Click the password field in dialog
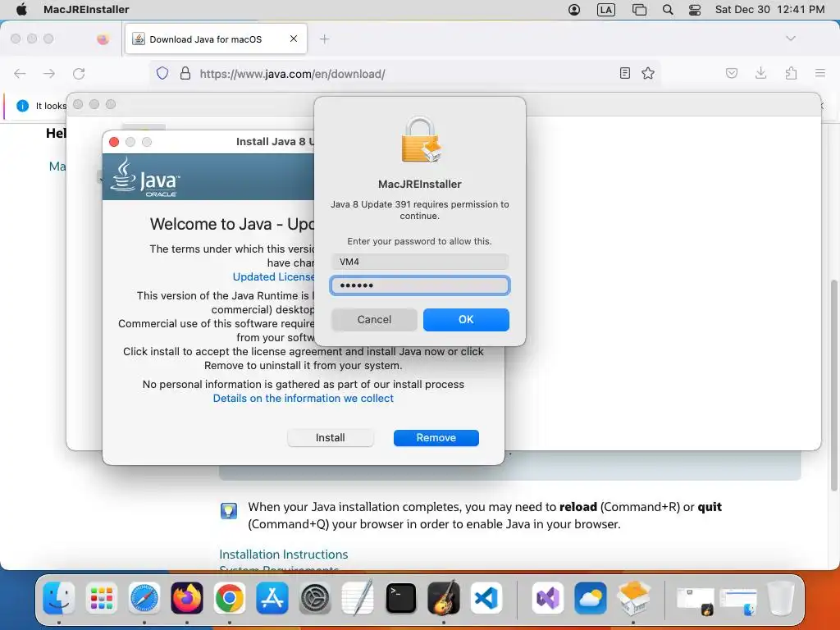The width and height of the screenshot is (840, 630). 419,285
